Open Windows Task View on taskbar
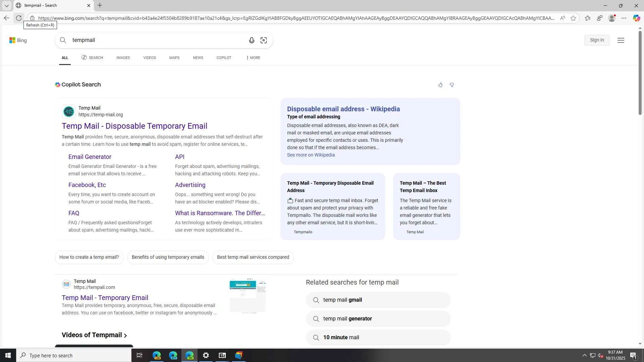This screenshot has width=644, height=362. pos(140,355)
